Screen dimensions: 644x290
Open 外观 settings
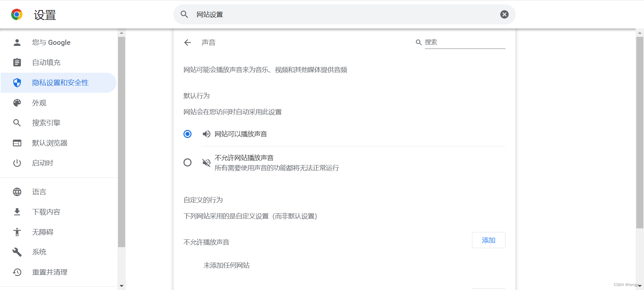(58, 103)
